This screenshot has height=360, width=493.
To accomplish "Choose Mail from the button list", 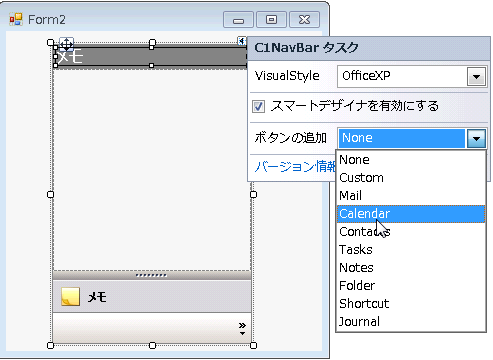I will [x=411, y=196].
